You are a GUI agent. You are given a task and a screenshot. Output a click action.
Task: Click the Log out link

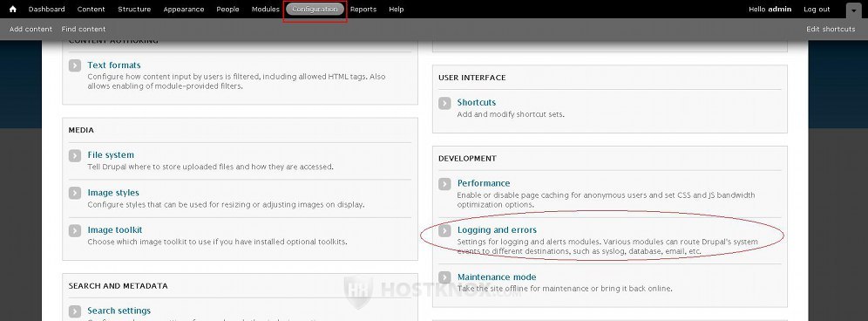(817, 9)
